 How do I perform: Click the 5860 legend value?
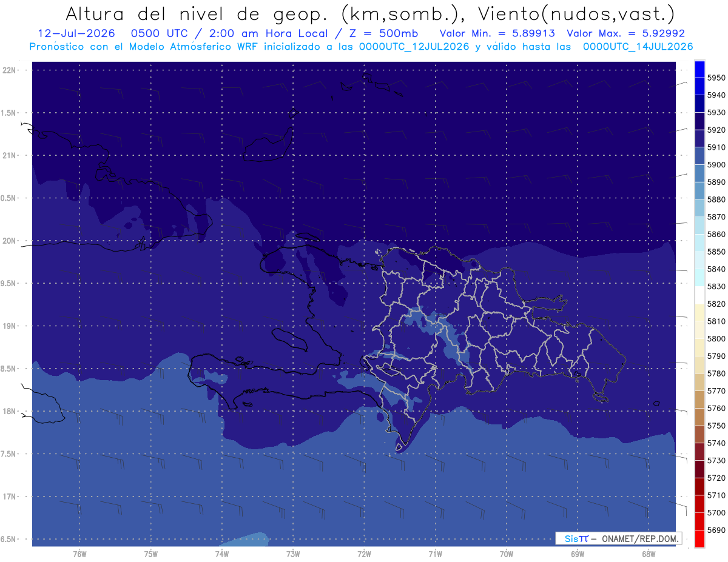tap(716, 234)
